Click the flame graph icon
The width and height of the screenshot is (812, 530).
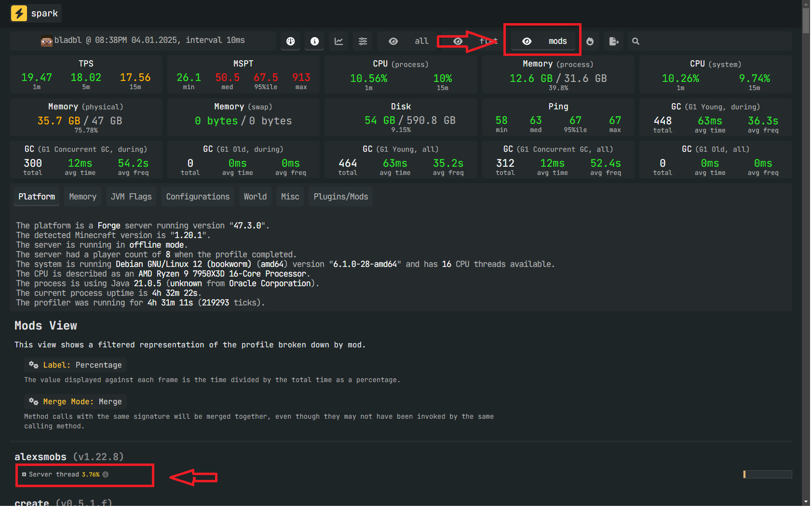pos(590,41)
